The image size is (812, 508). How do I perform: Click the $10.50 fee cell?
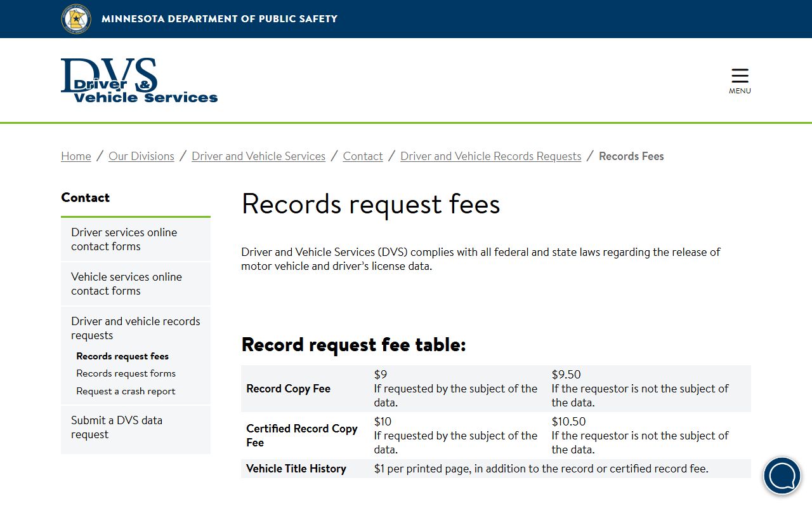(x=648, y=436)
